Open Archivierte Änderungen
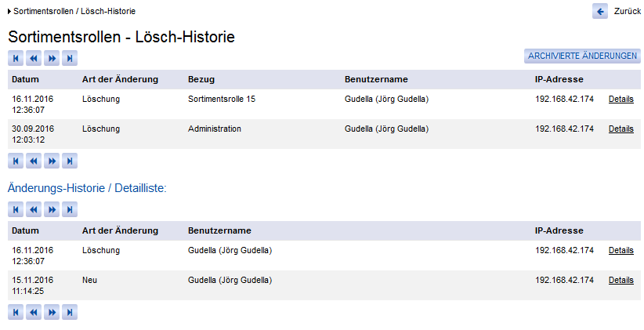Image resolution: width=644 pixels, height=330 pixels. 582,56
